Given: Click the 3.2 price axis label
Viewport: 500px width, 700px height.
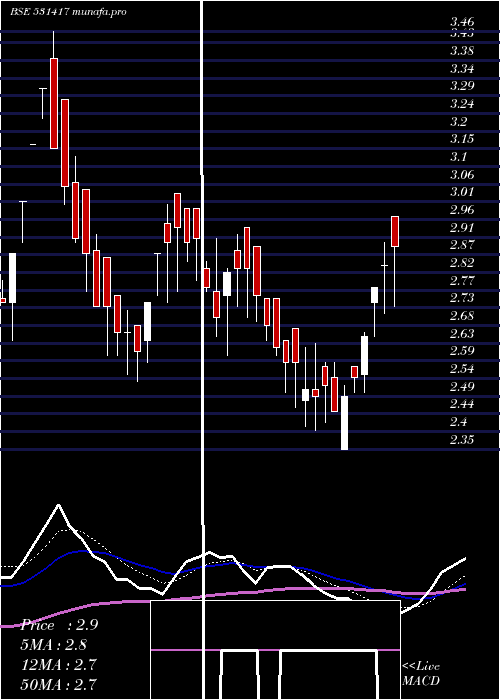Looking at the screenshot, I should coord(458,121).
